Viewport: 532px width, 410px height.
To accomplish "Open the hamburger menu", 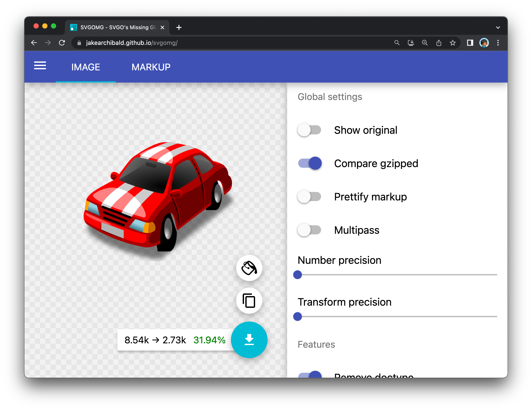I will 40,66.
